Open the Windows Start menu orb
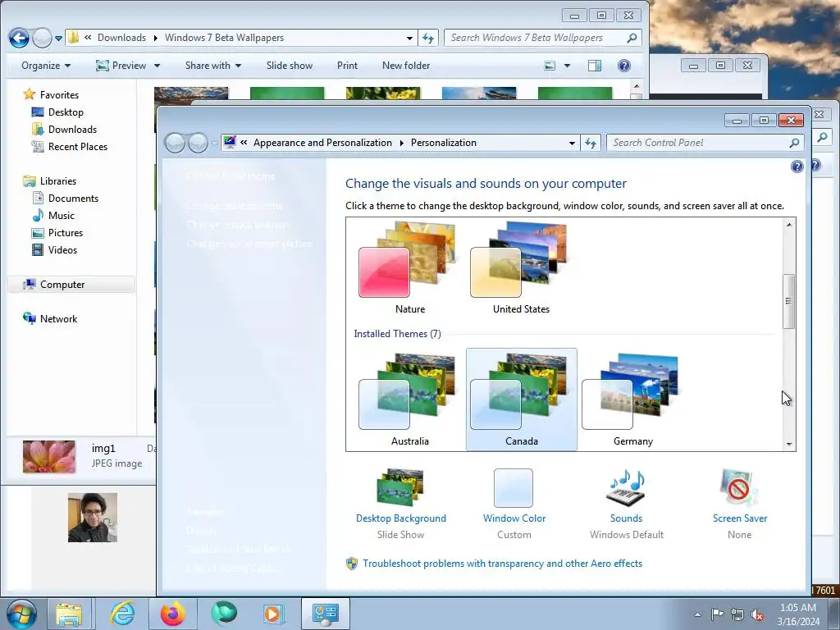 (21, 614)
